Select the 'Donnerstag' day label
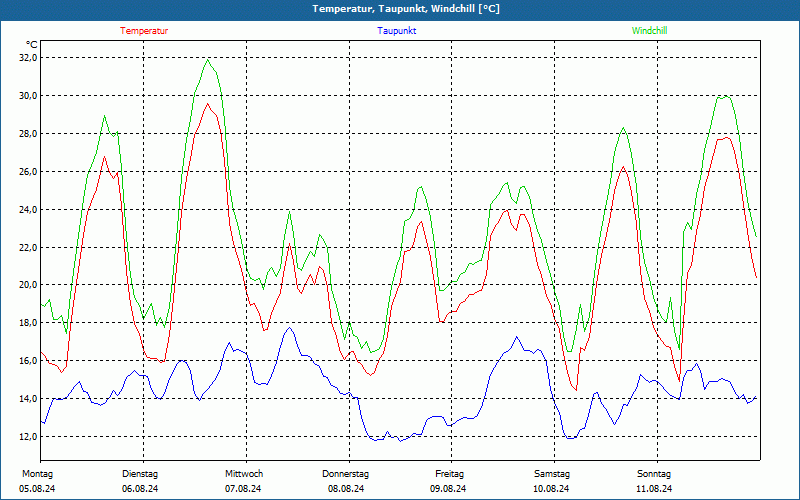The image size is (800, 500). click(346, 474)
